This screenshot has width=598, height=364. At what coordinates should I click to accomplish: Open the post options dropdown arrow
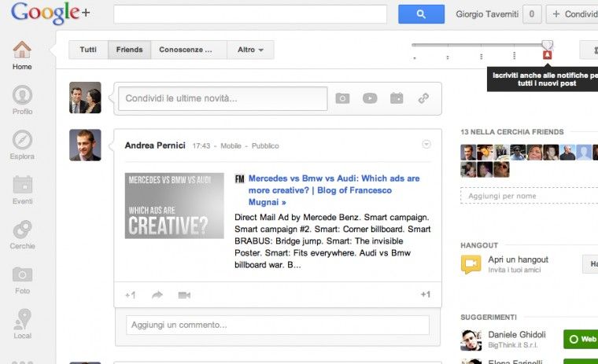coord(426,144)
